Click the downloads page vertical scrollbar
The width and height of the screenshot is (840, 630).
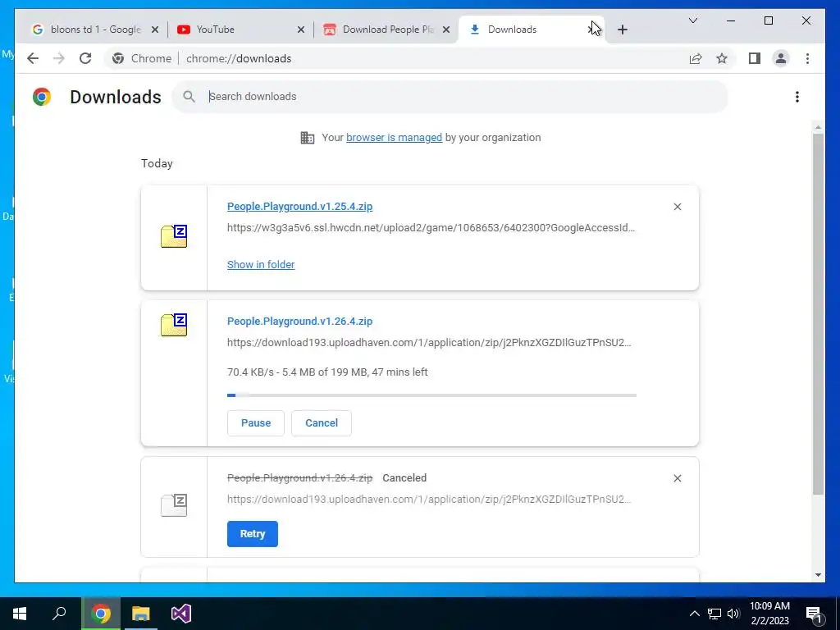[818, 313]
